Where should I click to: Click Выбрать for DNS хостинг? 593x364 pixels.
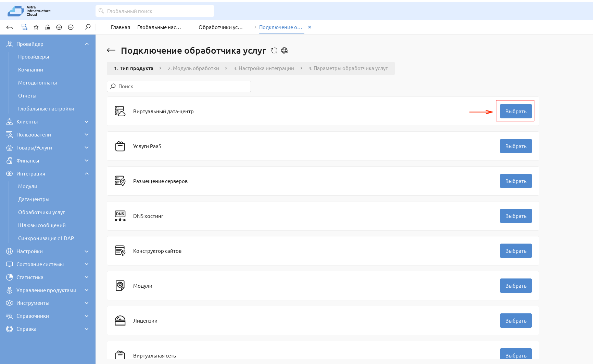(516, 216)
